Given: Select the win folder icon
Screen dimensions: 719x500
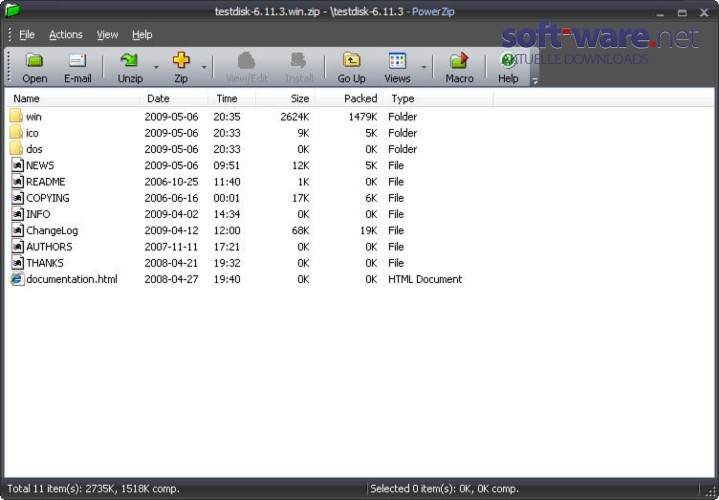Looking at the screenshot, I should pos(16,116).
